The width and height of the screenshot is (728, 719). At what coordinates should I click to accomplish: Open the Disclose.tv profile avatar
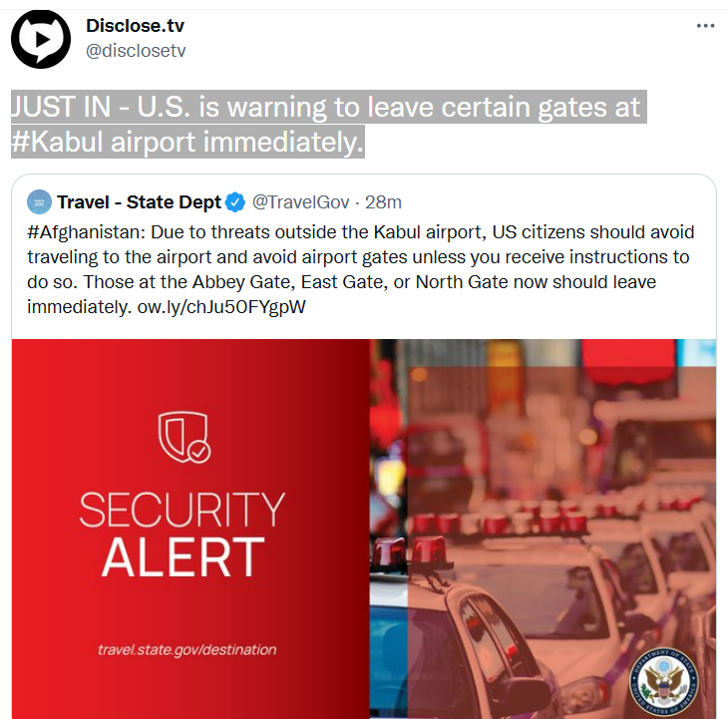(x=41, y=40)
